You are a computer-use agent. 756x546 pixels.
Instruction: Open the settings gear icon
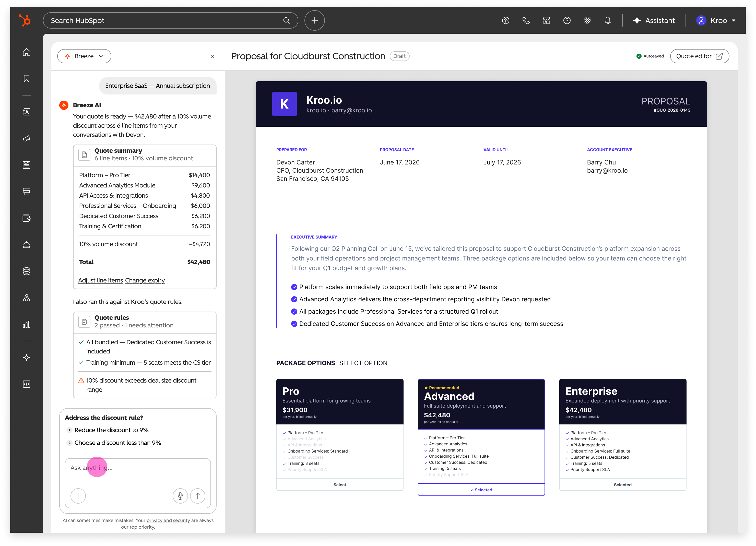[587, 20]
